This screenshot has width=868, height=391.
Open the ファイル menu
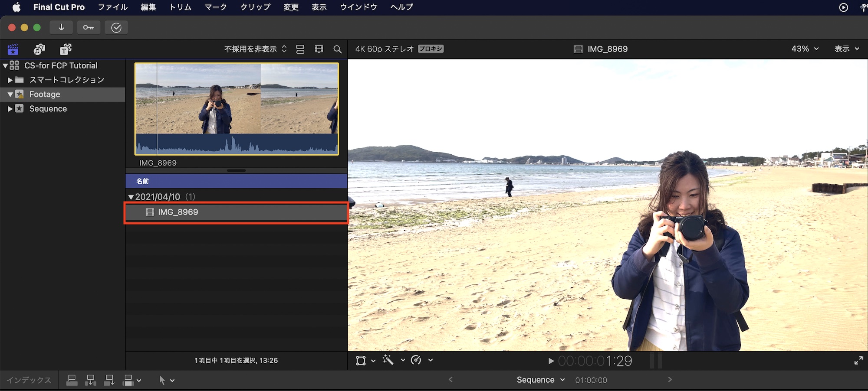112,7
